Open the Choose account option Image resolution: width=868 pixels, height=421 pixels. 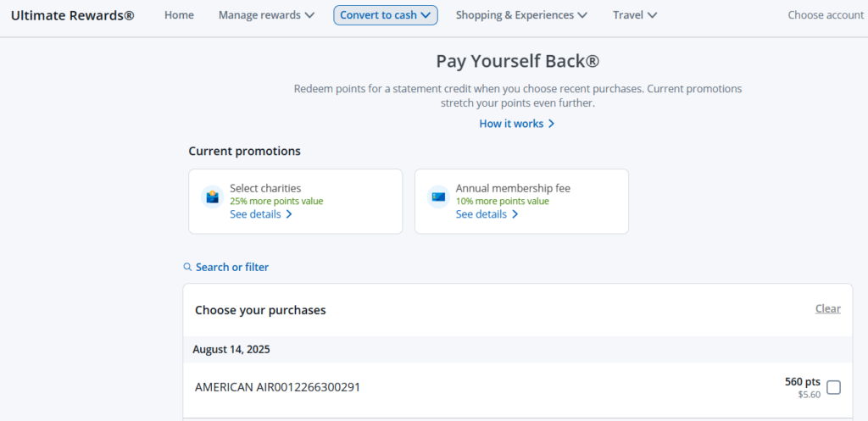click(826, 15)
